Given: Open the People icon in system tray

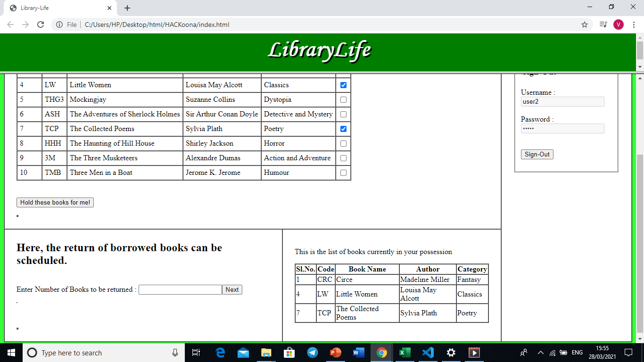Looking at the screenshot, I should [x=524, y=353].
